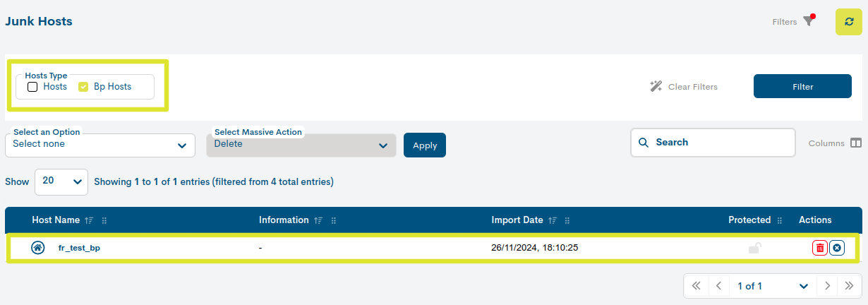The width and height of the screenshot is (868, 305).
Task: Open the 1 of 1 page selector
Action: 773,286
